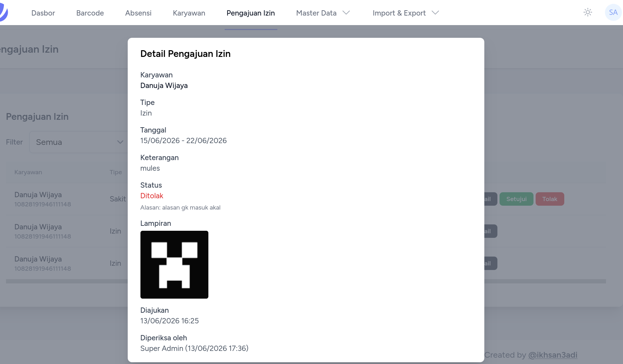623x364 pixels.
Task: Approve the request with the Setujui button
Action: (x=517, y=199)
